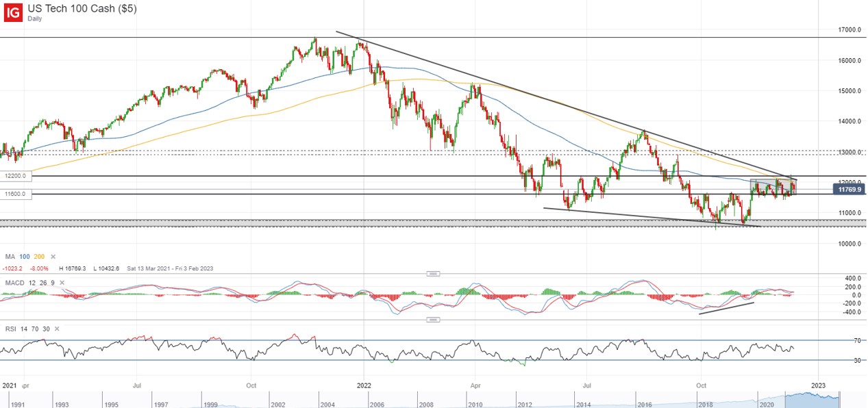Click MACD fast period 12
Image resolution: width=868 pixels, height=408 pixels.
32,283
